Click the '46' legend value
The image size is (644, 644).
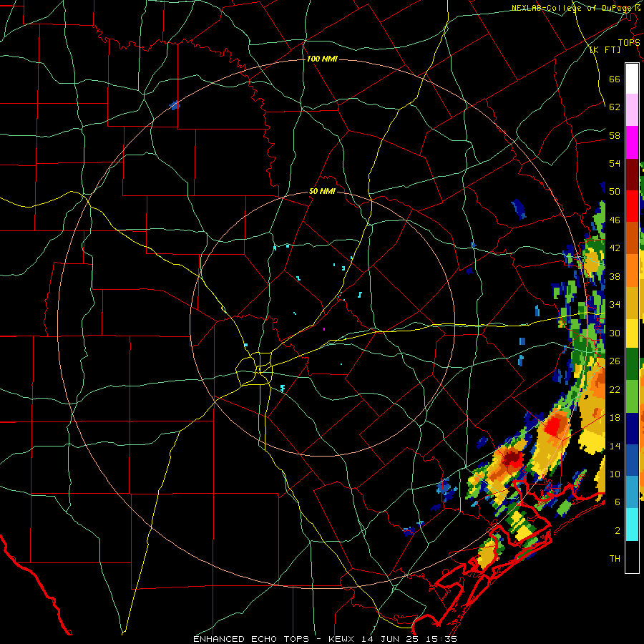615,220
